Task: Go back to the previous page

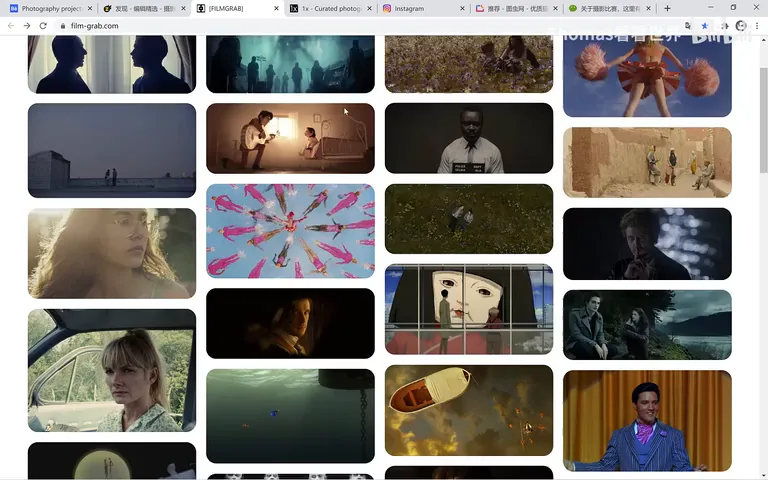Action: pyautogui.click(x=11, y=25)
